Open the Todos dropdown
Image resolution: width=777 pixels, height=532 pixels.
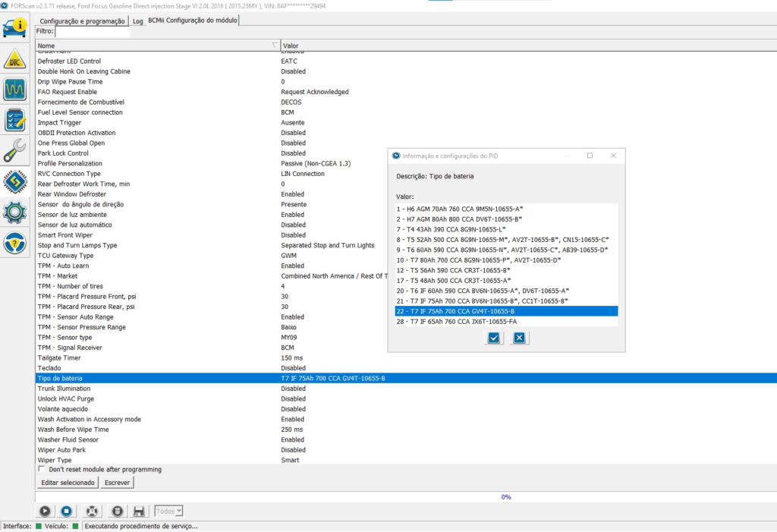[168, 512]
